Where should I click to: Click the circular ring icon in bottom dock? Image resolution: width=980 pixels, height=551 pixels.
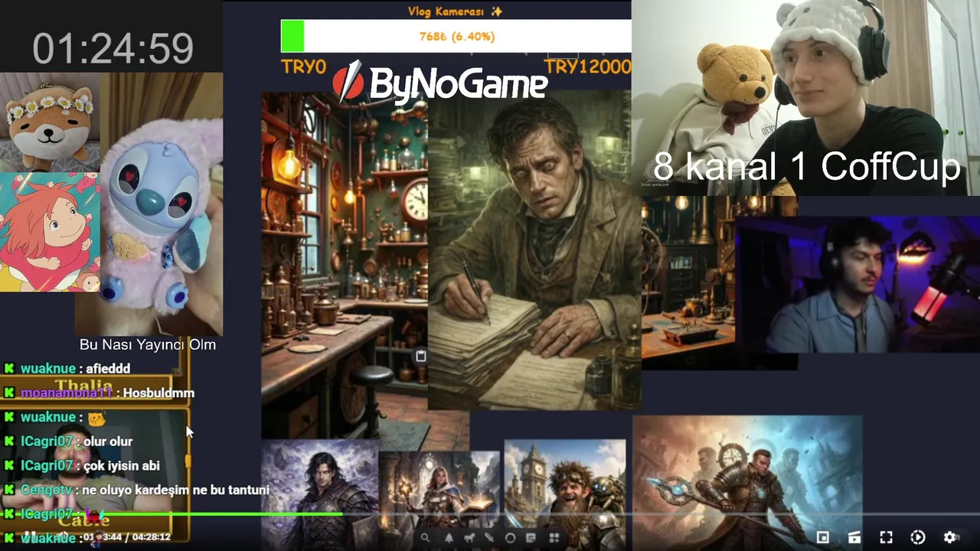[510, 538]
